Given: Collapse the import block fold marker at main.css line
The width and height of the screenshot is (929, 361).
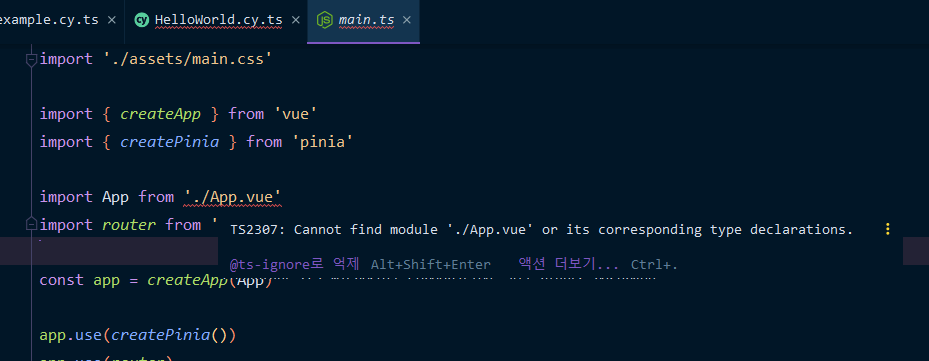Looking at the screenshot, I should click(31, 59).
